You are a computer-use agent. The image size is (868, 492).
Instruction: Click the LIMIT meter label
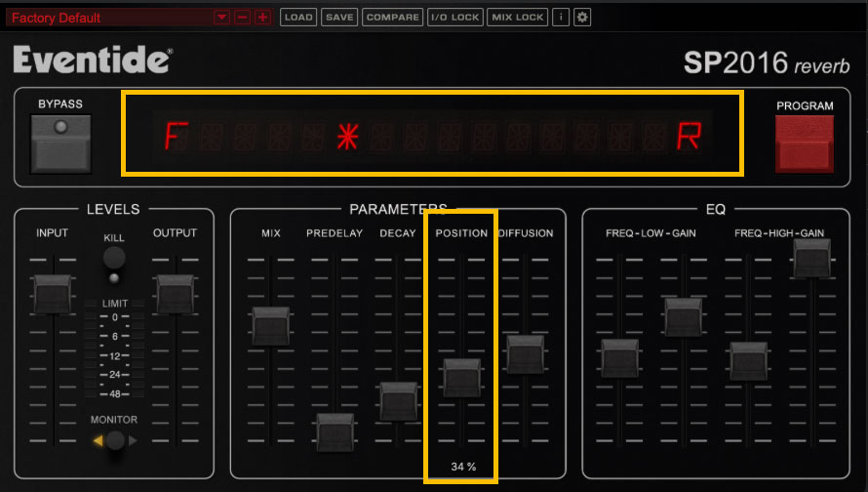pos(114,303)
